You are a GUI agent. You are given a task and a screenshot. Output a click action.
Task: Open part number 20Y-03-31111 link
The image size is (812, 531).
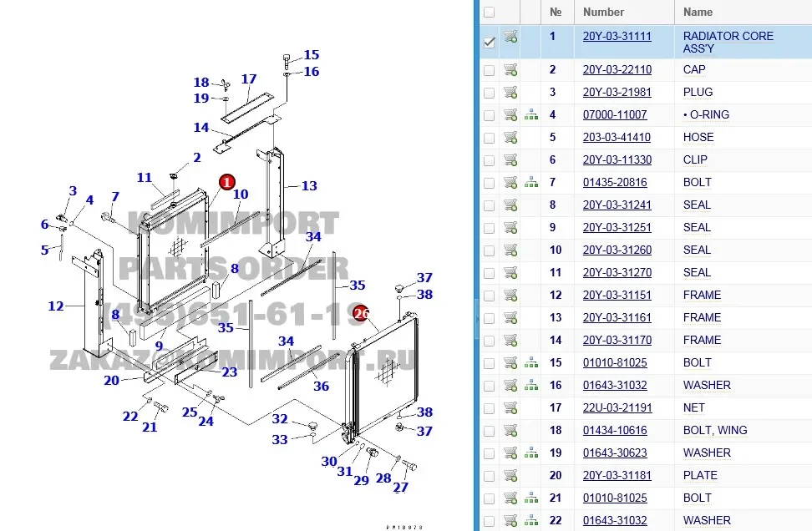[x=617, y=36]
